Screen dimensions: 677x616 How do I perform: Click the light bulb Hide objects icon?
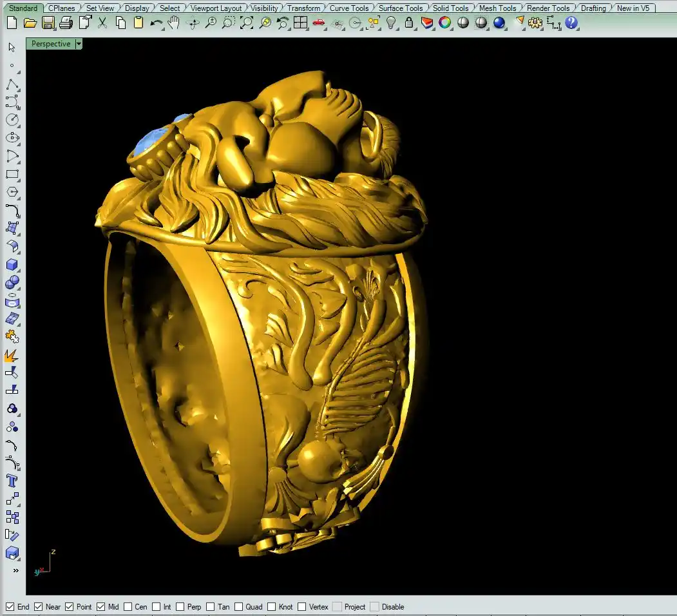point(391,23)
